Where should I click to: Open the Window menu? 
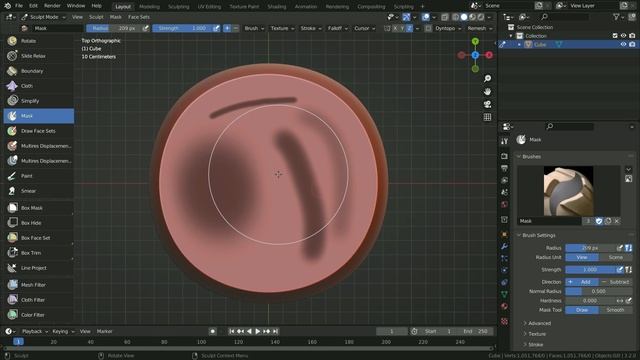click(x=76, y=6)
